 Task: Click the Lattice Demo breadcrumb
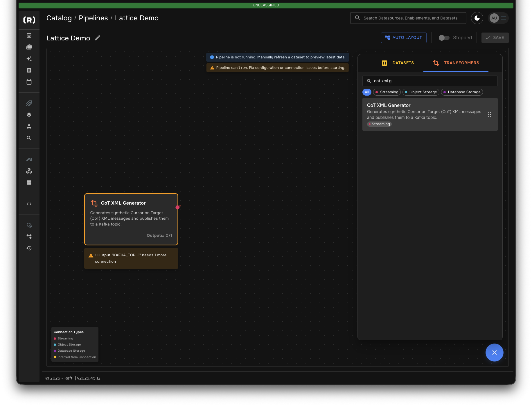point(136,18)
